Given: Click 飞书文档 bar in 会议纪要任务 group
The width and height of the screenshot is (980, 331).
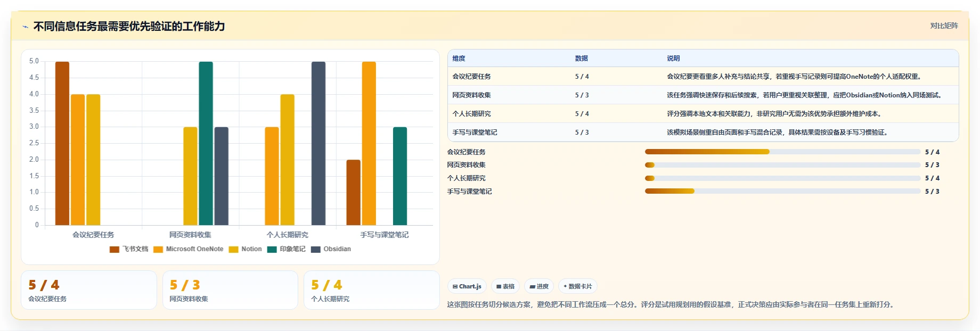Looking at the screenshot, I should click(62, 143).
